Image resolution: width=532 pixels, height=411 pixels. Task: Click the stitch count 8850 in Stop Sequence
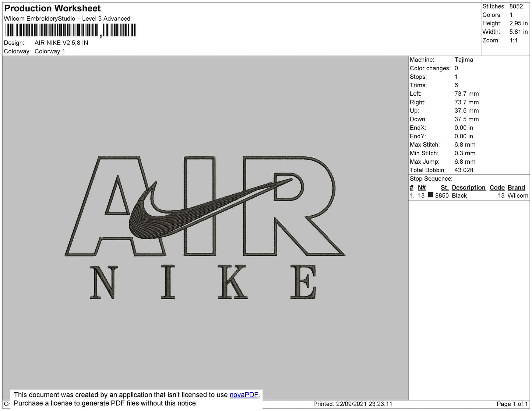click(x=442, y=195)
